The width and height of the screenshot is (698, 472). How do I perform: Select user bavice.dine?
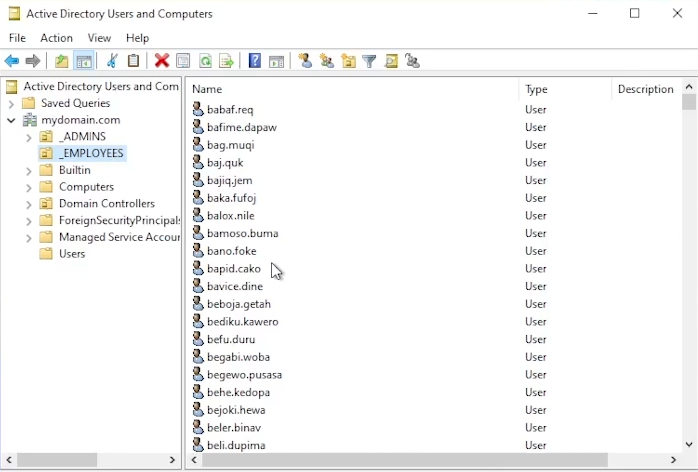pos(235,286)
